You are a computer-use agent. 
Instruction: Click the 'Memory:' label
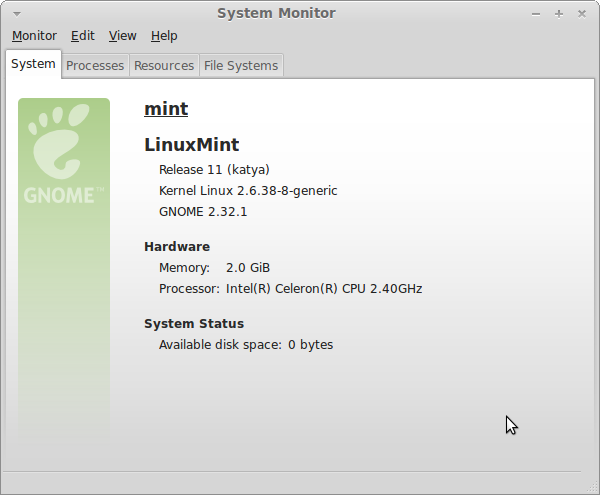pyautogui.click(x=184, y=268)
